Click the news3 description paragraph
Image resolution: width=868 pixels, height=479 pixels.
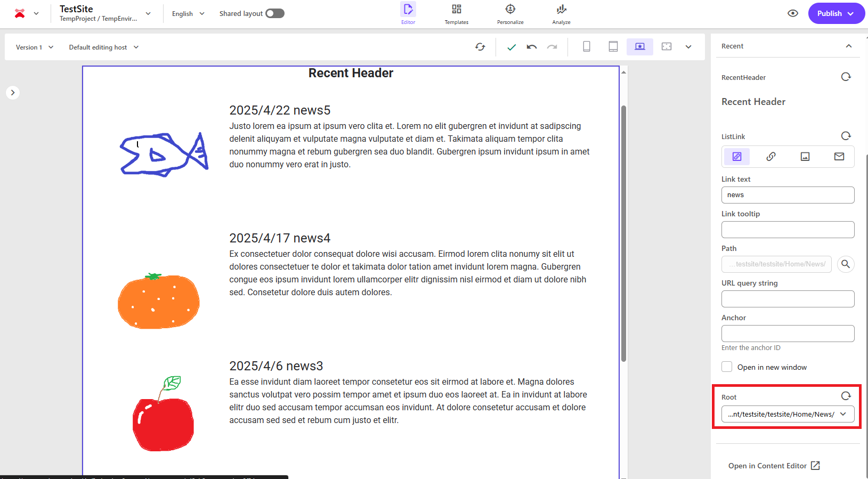(x=408, y=401)
